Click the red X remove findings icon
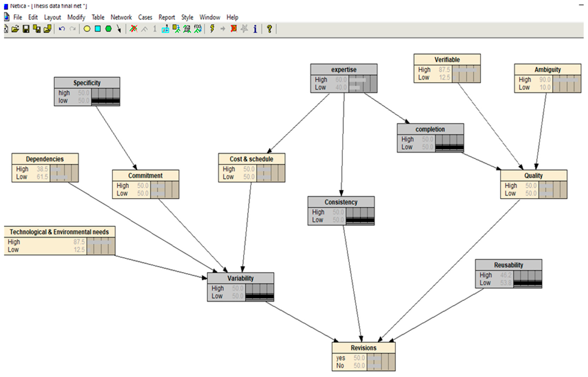The height and width of the screenshot is (377, 588). click(134, 29)
